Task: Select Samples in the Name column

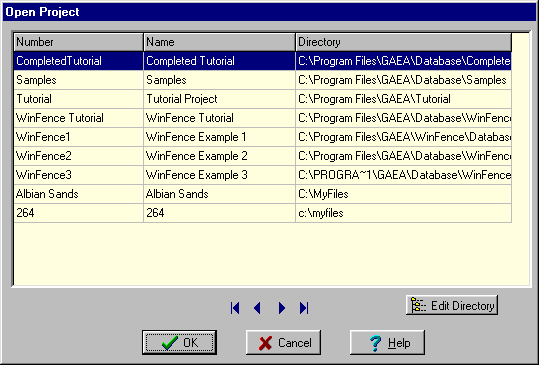Action: click(x=219, y=80)
